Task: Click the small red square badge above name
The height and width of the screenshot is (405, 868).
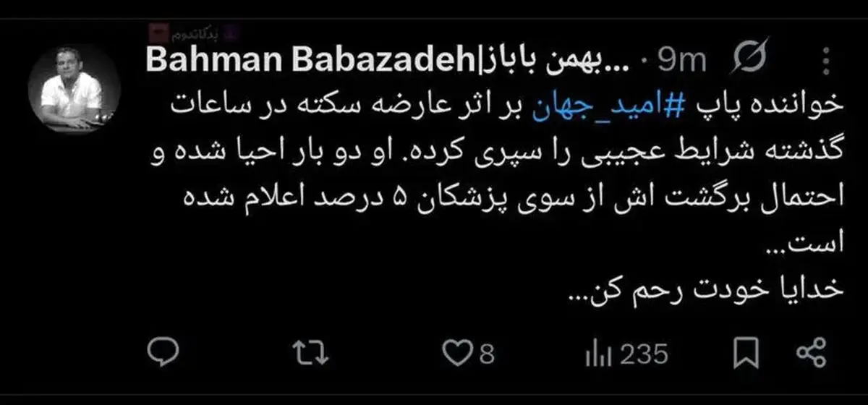Action: coord(158,33)
